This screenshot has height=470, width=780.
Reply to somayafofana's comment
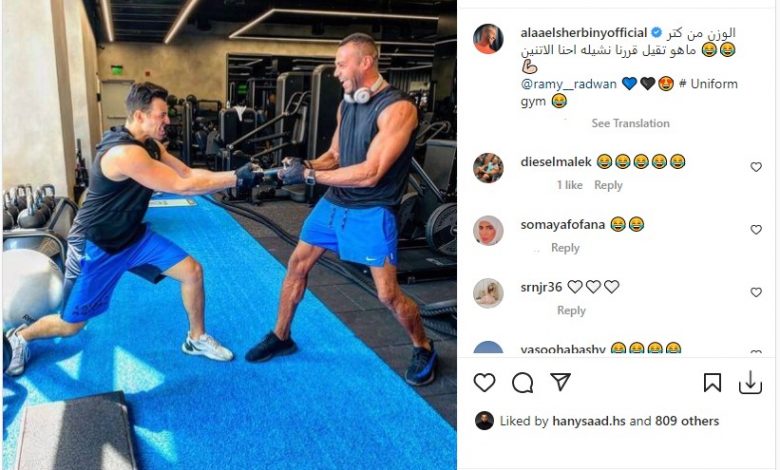tap(565, 248)
